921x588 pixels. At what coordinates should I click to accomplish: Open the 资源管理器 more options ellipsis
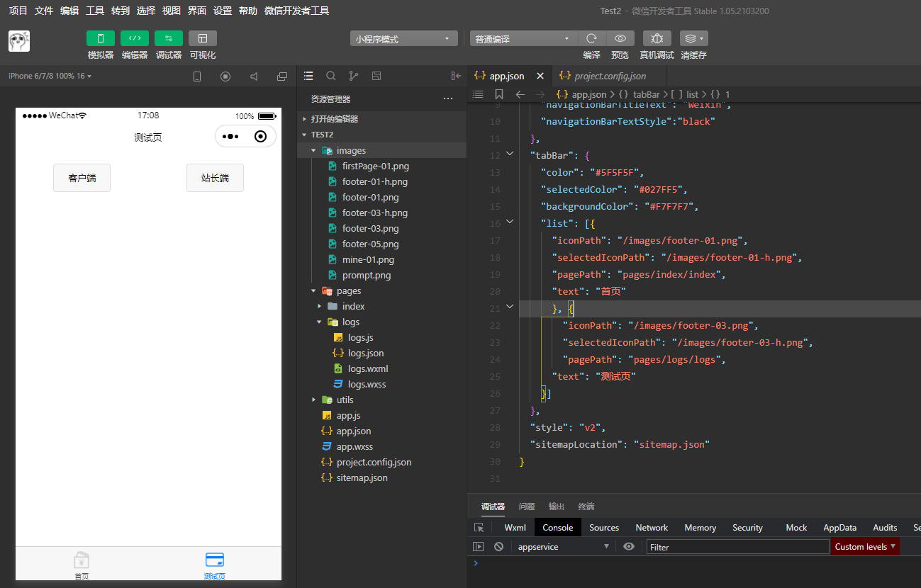(x=448, y=98)
